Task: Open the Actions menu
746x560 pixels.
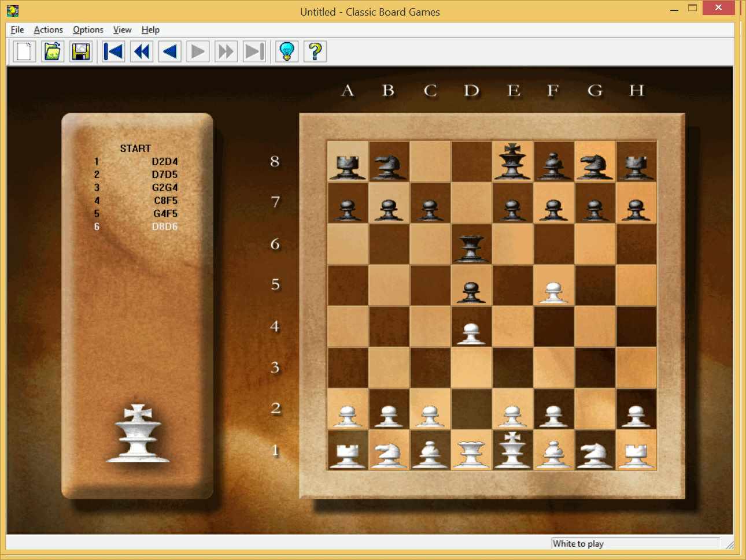Action: click(x=48, y=29)
